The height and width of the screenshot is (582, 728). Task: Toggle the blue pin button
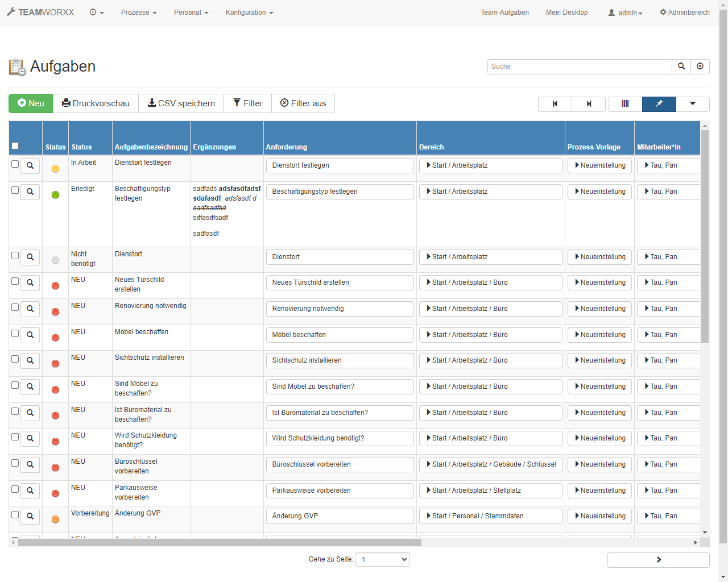tap(659, 104)
